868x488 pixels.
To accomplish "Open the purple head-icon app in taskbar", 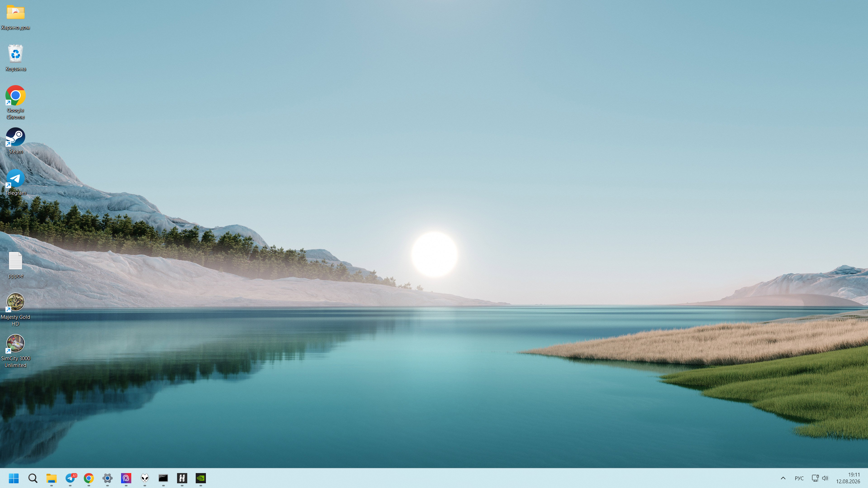I will pyautogui.click(x=126, y=478).
